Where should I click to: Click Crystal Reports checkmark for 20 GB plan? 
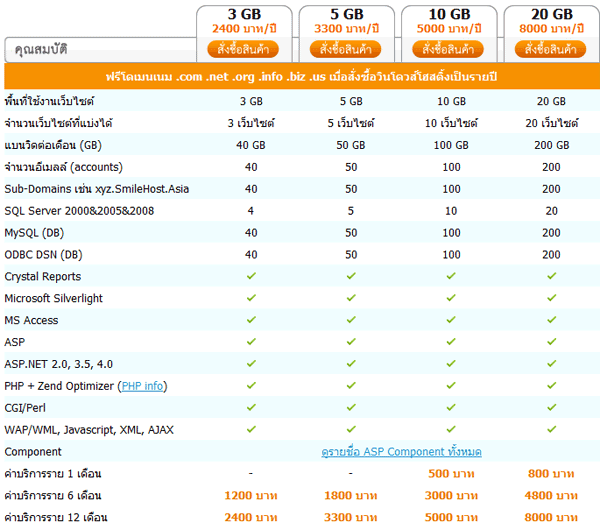(x=551, y=276)
